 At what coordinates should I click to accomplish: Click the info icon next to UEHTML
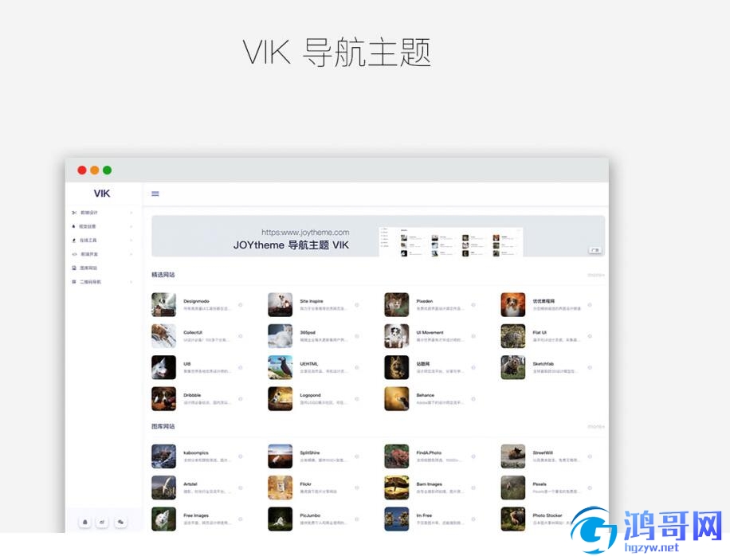pos(357,368)
